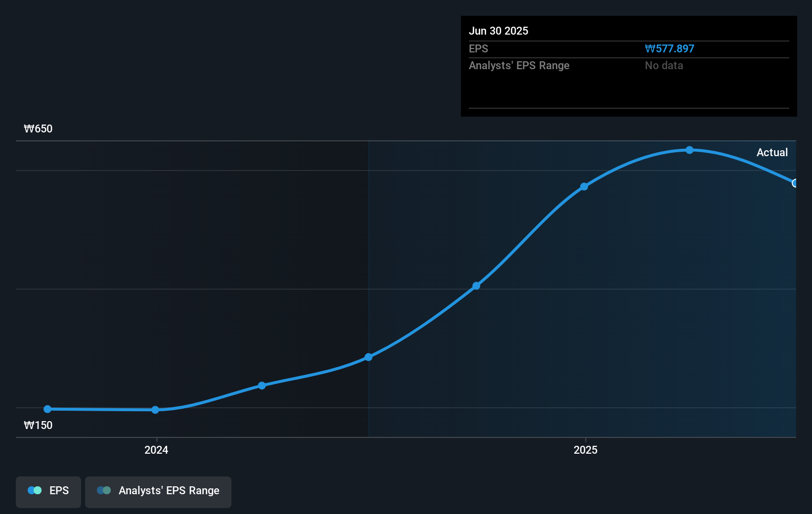Select the EPS data point above 2025 tick

[x=584, y=186]
